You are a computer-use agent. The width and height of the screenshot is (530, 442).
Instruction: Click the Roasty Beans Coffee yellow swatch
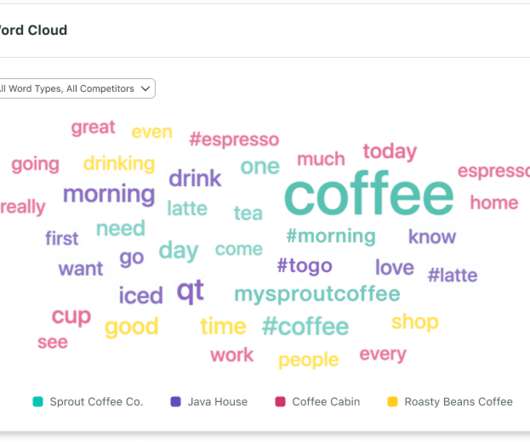392,401
